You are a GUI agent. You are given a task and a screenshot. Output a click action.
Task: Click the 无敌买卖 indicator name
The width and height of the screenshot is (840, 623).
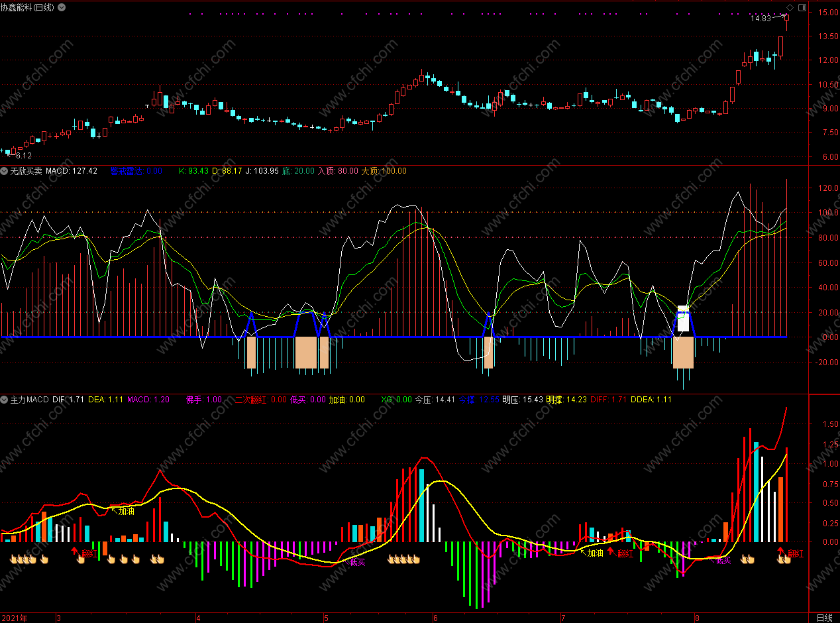coord(26,171)
